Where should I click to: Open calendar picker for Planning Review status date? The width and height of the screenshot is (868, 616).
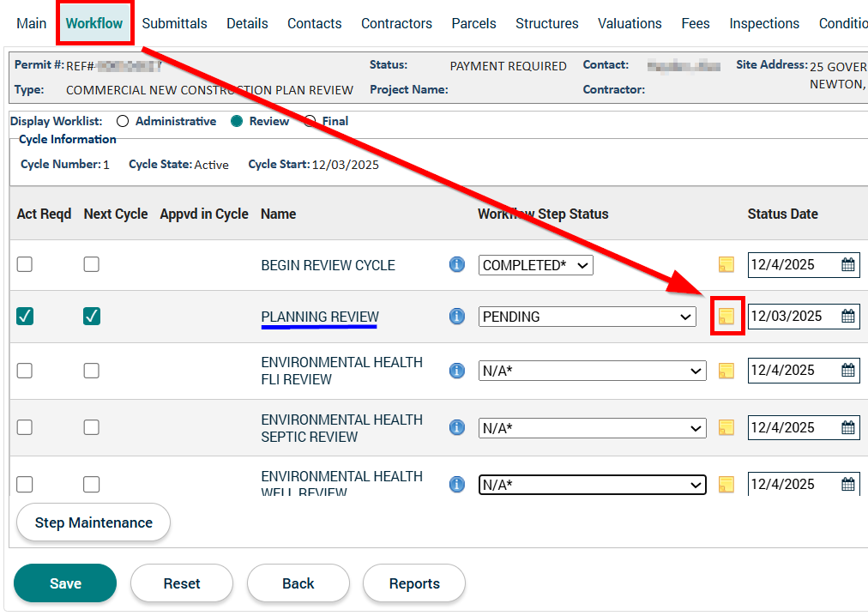click(x=847, y=317)
